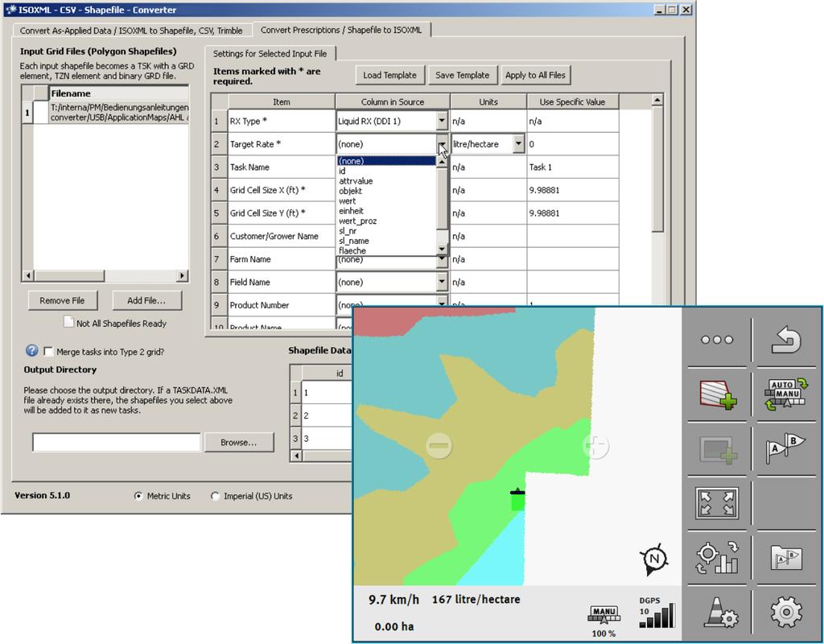This screenshot has width=824, height=644.
Task: Open the saved A-B lines folder icon
Action: coord(786,558)
